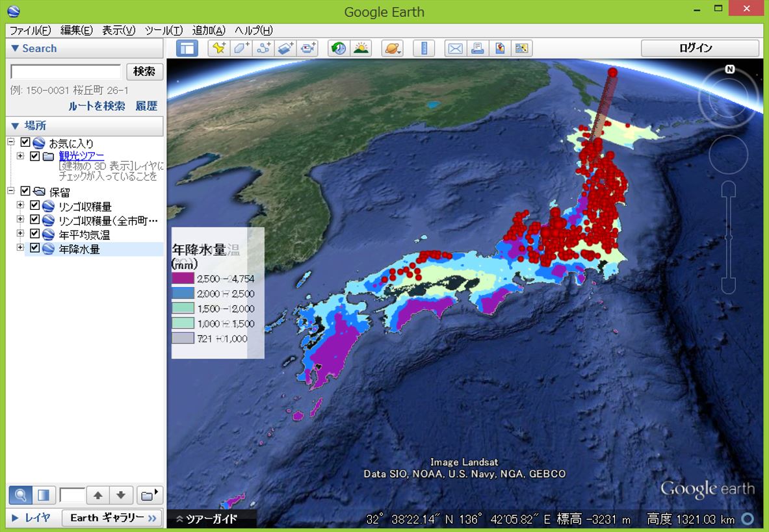769x532 pixels.
Task: Toggle the sunlight icon in toolbar
Action: 361,48
